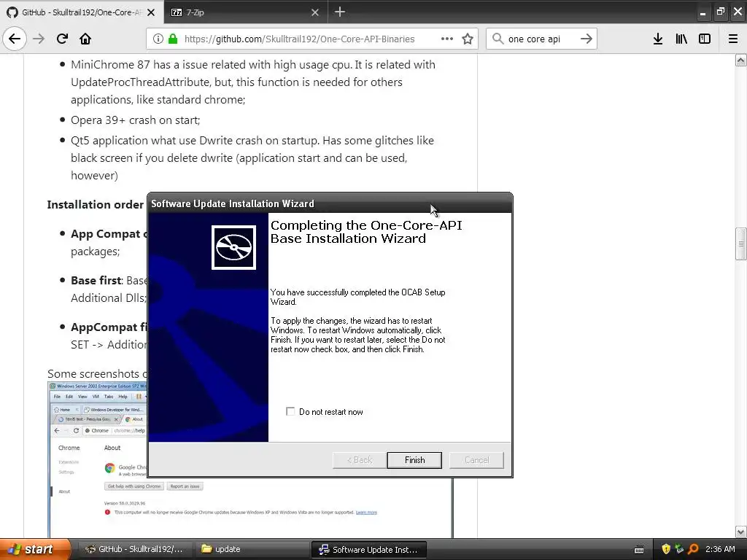
Task: Close the 7-Zip tab
Action: tap(315, 12)
